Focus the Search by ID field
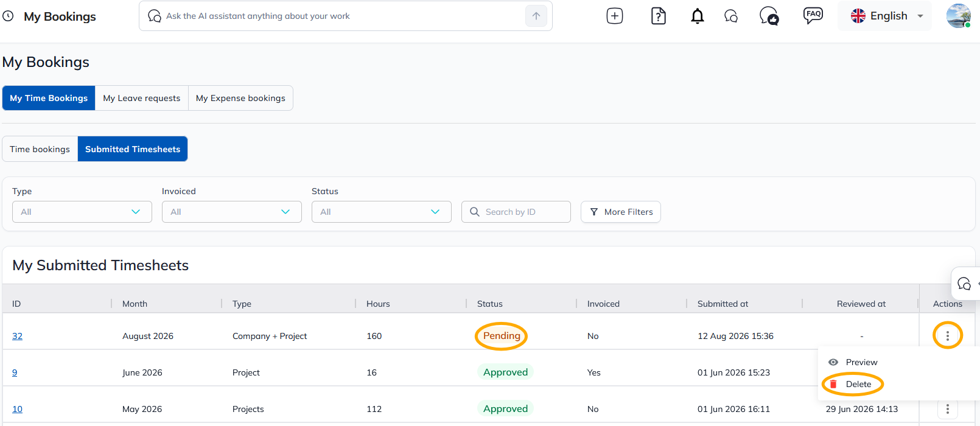The height and width of the screenshot is (426, 980). (x=516, y=212)
